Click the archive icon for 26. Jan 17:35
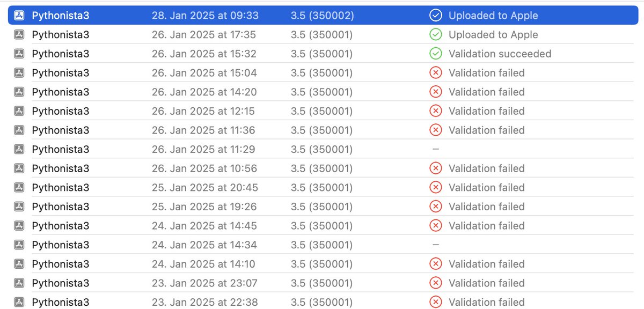This screenshot has height=309, width=644. (19, 35)
